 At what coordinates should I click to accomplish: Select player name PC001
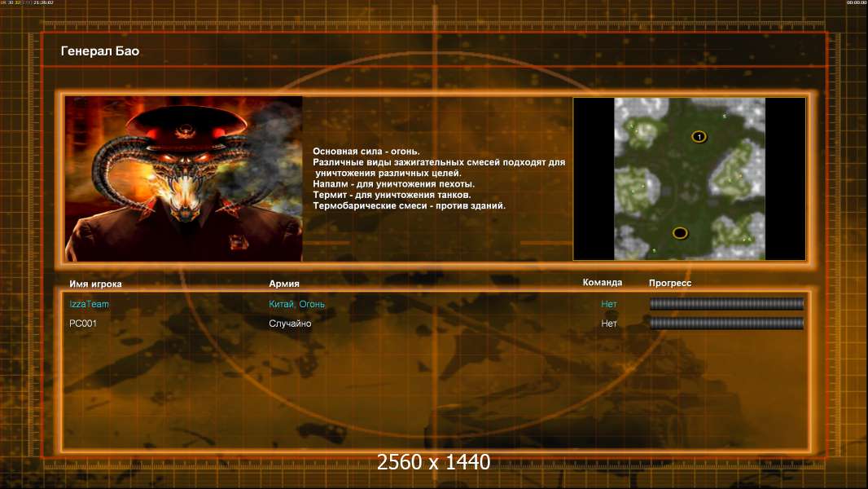(83, 324)
